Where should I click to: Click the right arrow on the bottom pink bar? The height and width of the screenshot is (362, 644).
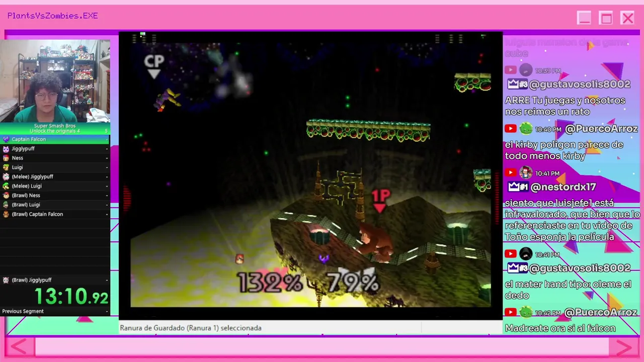click(624, 347)
